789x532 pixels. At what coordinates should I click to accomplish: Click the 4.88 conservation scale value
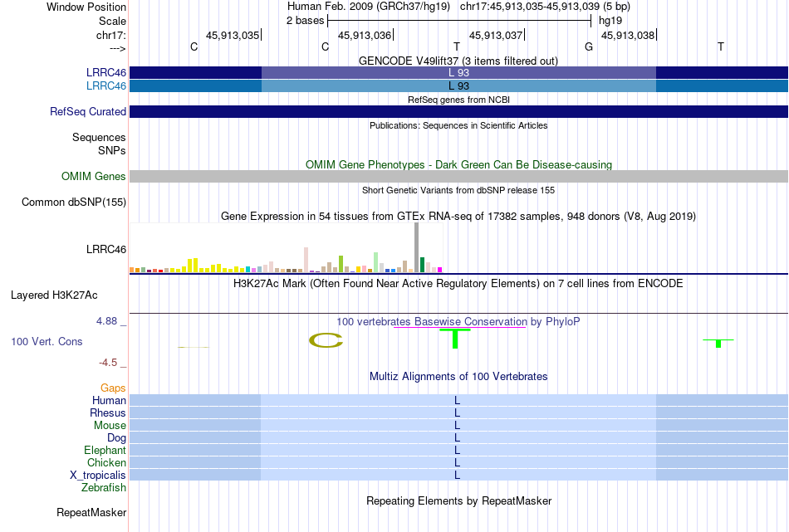tap(106, 321)
